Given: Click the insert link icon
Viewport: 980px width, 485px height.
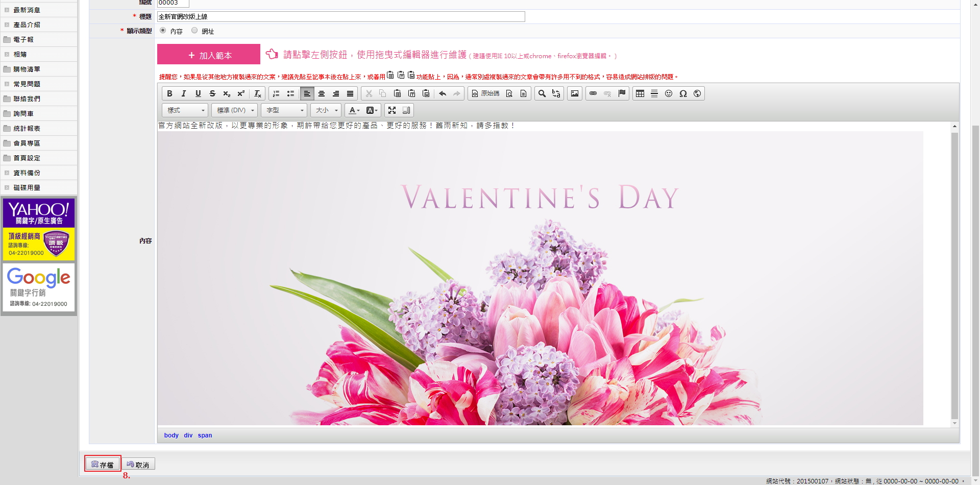Looking at the screenshot, I should (593, 93).
